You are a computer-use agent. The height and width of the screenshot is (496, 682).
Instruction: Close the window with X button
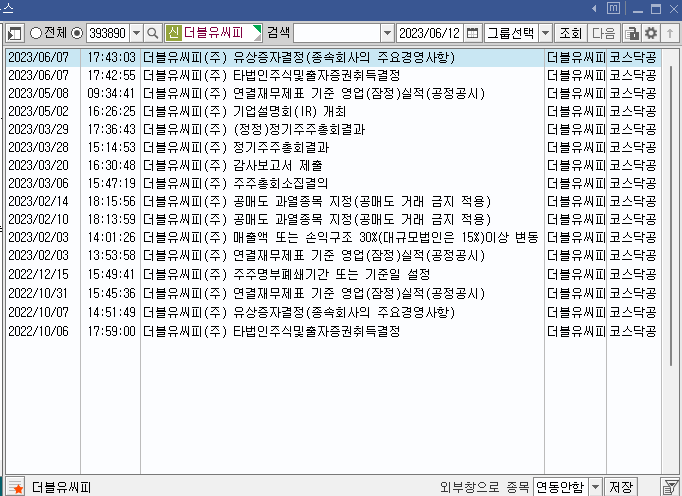click(674, 9)
